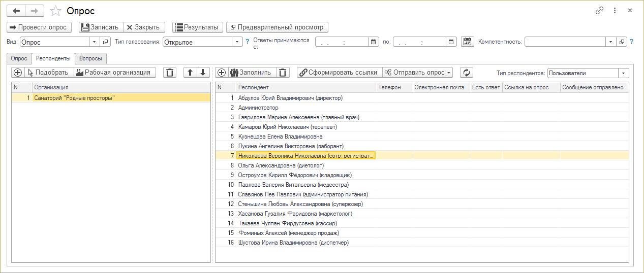644x273 pixels.
Task: Expand the Тип голосования dropdown
Action: pos(238,42)
